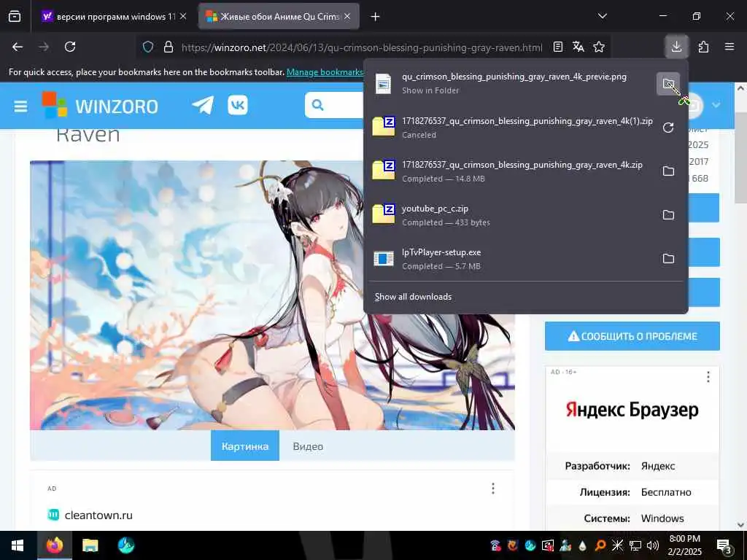
Task: Open Winzoro Telegram channel icon
Action: coord(203,105)
